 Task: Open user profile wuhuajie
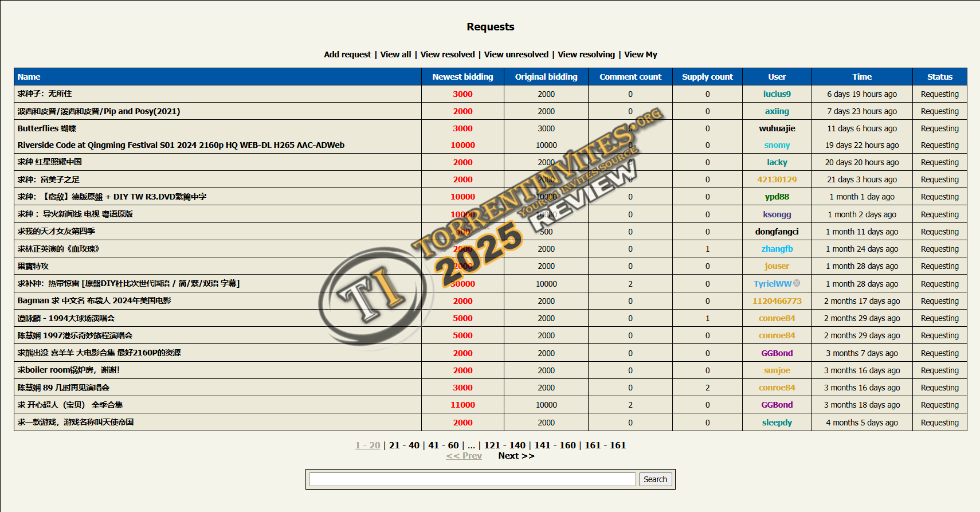point(777,128)
